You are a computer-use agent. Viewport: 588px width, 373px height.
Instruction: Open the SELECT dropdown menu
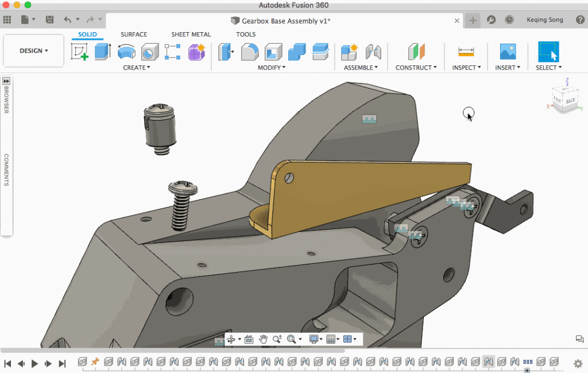pos(547,67)
